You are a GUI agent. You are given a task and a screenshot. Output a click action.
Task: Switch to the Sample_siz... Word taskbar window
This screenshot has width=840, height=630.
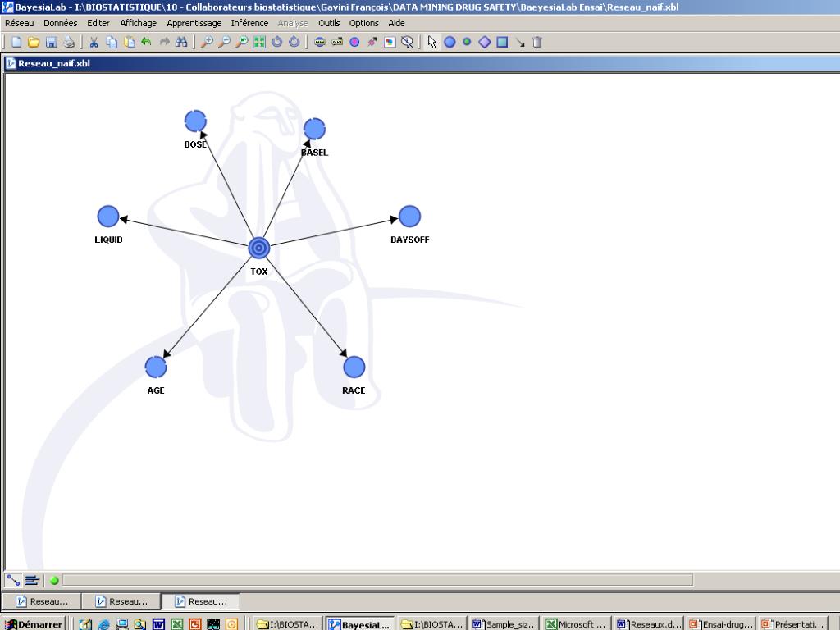pos(504,624)
